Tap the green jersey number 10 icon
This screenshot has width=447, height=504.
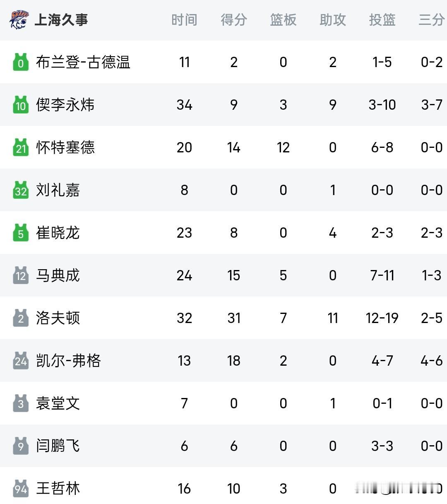coord(21,105)
